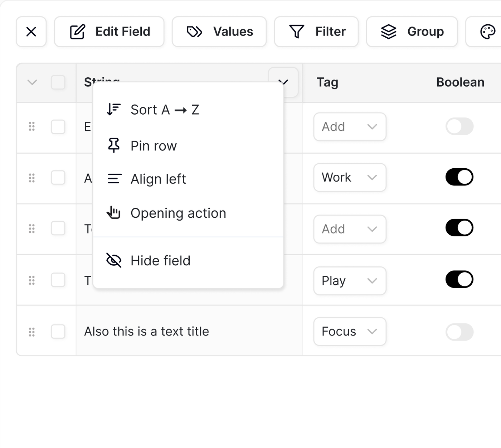The image size is (501, 448).
Task: Click the text Also this is a text title
Action: pyautogui.click(x=146, y=332)
